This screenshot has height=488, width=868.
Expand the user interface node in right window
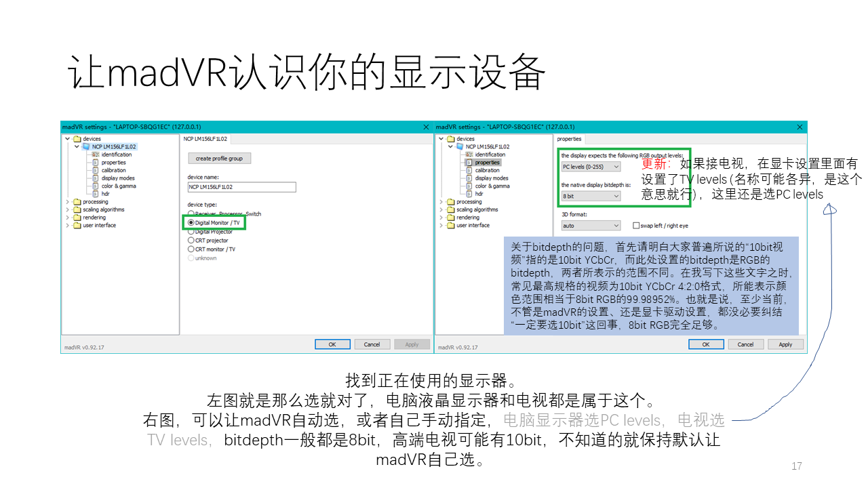[x=441, y=226]
